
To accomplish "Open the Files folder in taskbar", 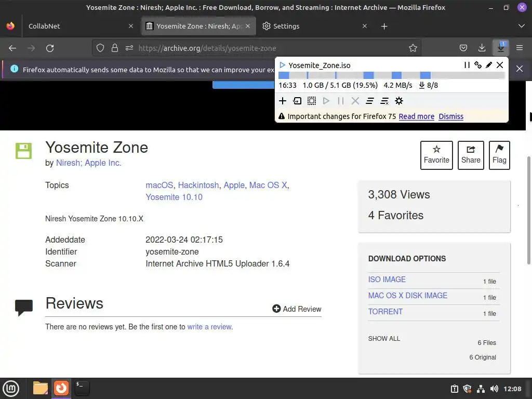I will click(40, 388).
